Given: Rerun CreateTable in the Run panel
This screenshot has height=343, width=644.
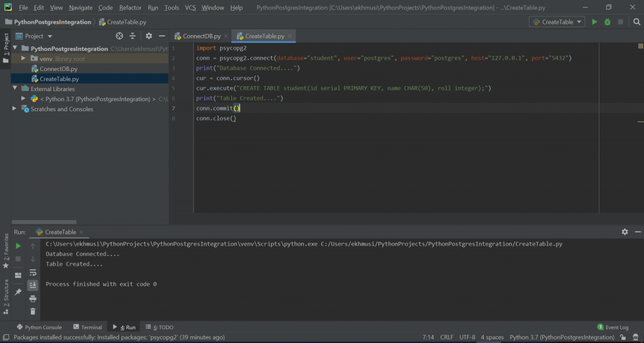Looking at the screenshot, I should pyautogui.click(x=18, y=246).
